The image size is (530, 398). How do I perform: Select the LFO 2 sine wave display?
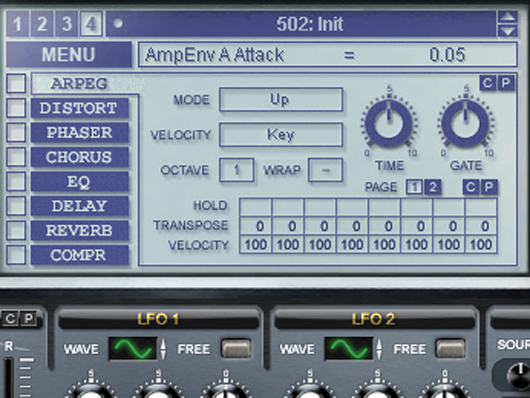349,348
